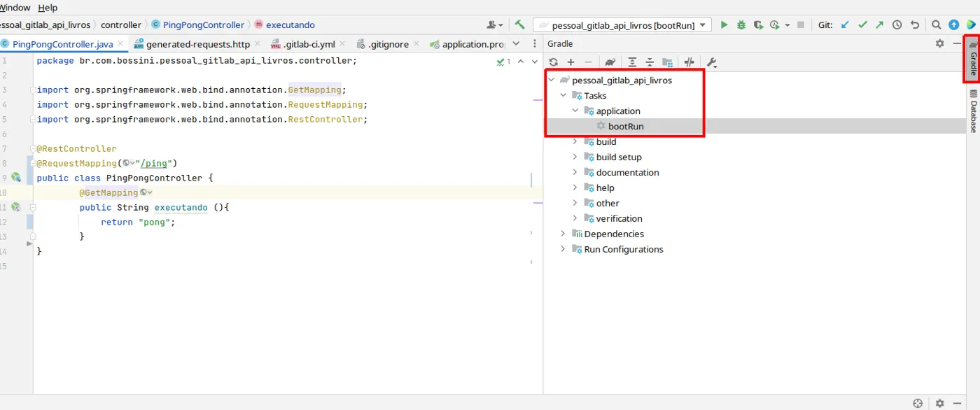Run with coverage shield icon

coord(758,24)
